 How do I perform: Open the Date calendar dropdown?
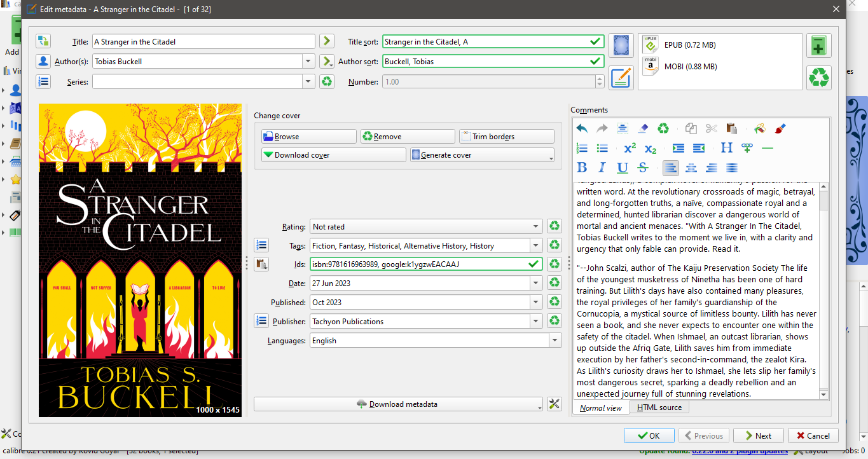click(x=537, y=283)
